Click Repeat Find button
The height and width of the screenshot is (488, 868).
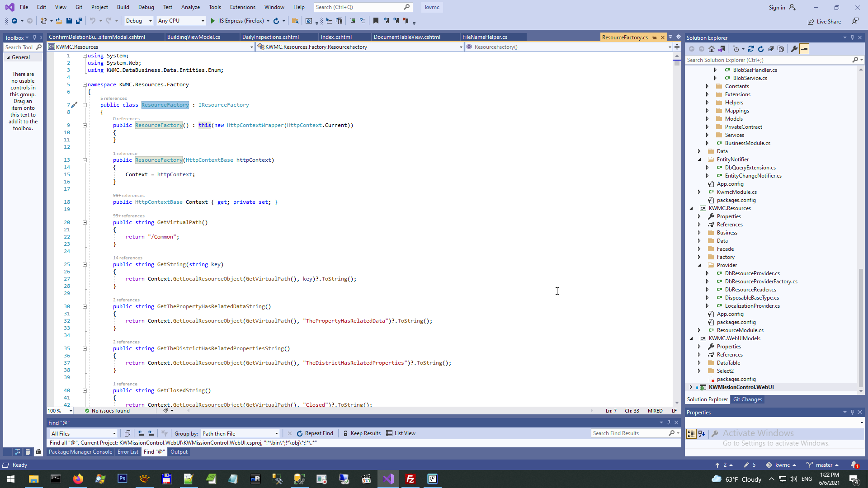point(315,433)
